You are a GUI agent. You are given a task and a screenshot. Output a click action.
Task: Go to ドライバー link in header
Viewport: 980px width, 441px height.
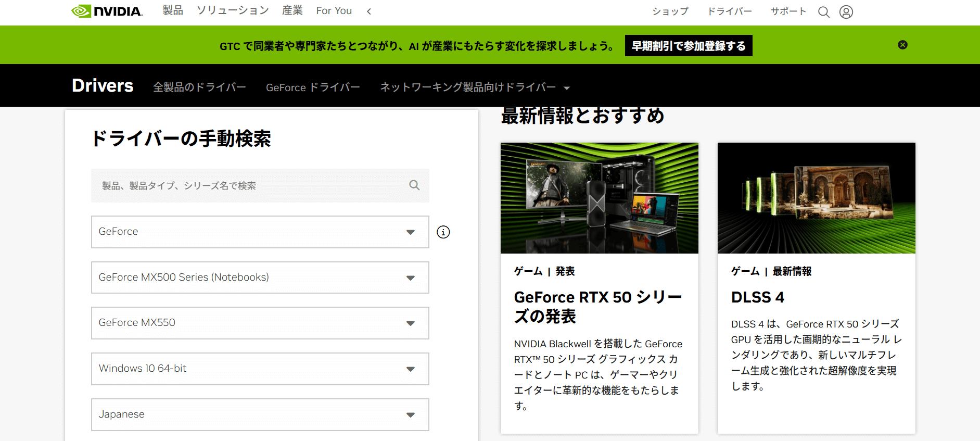(x=730, y=11)
